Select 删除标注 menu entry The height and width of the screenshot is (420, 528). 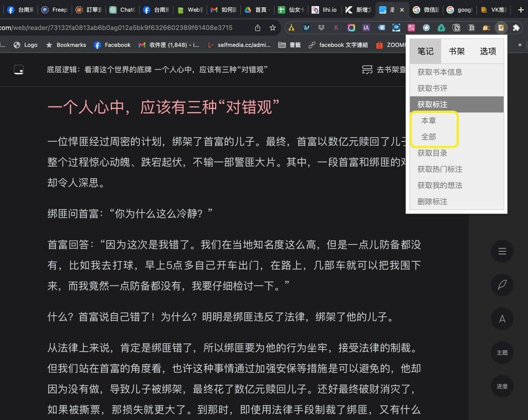pyautogui.click(x=457, y=201)
